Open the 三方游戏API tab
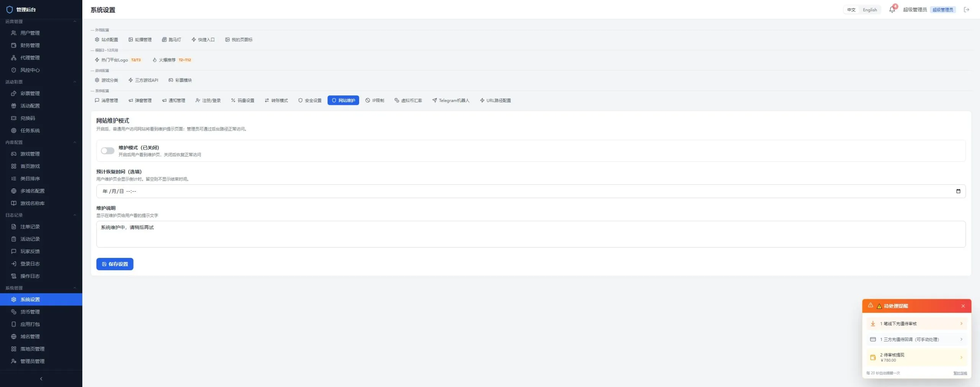The width and height of the screenshot is (980, 387). [143, 80]
